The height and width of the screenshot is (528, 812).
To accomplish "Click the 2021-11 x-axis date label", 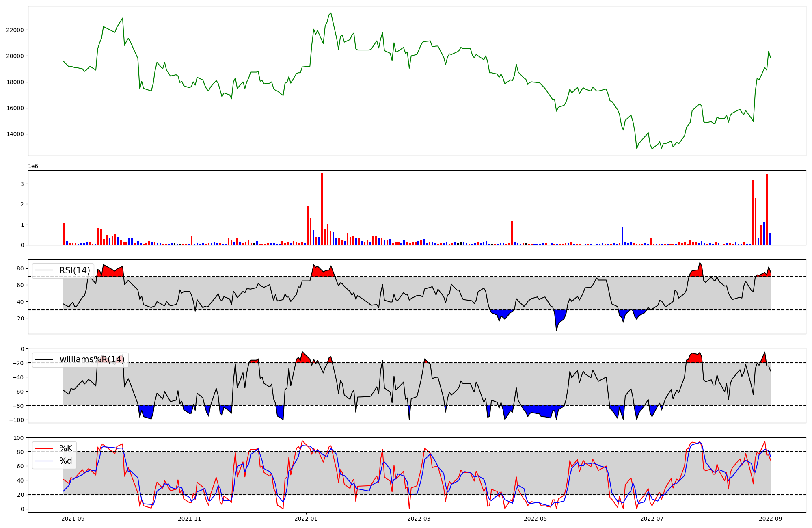I will [190, 519].
